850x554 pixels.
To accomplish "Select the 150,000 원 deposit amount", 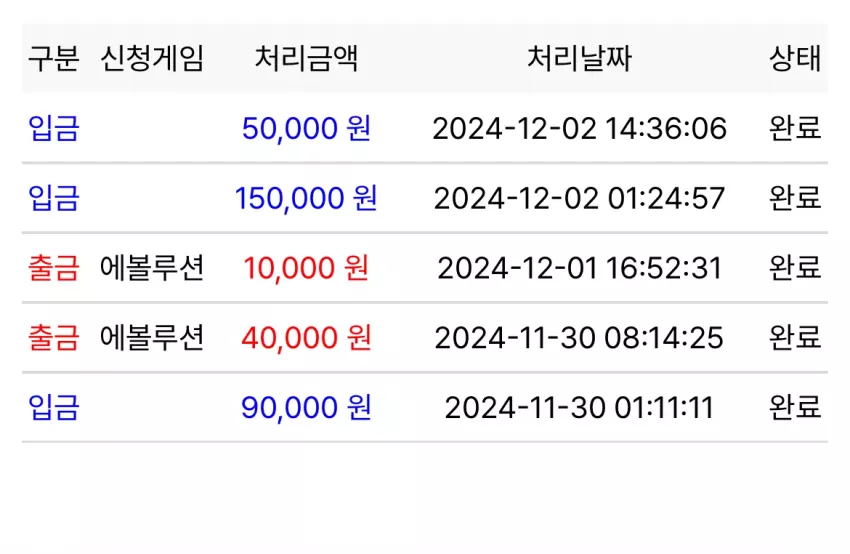I will coord(306,198).
